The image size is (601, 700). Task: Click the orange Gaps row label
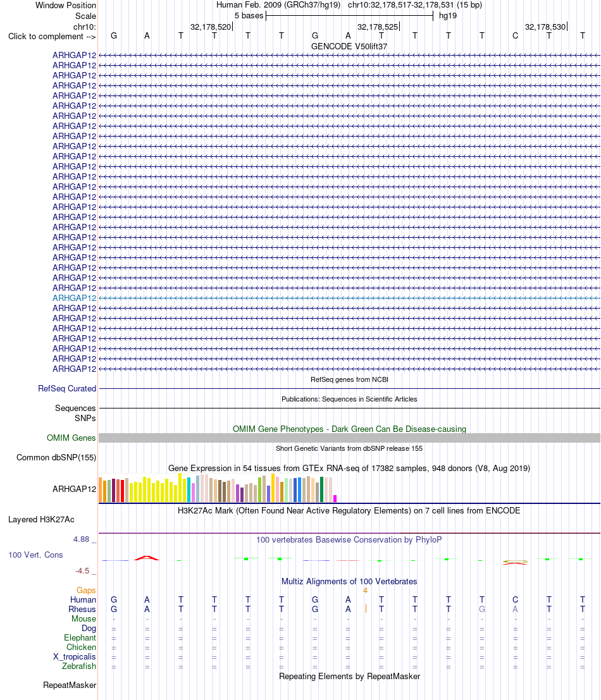pos(86,590)
